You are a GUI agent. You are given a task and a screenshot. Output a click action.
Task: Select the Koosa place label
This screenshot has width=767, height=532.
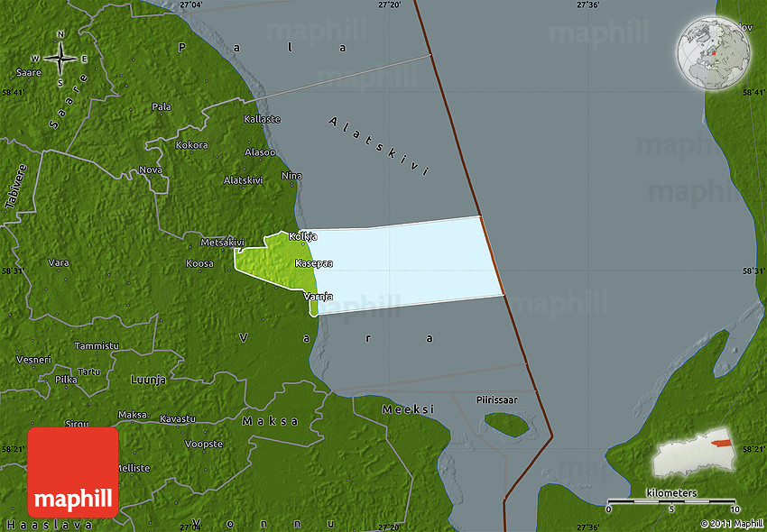(x=199, y=263)
